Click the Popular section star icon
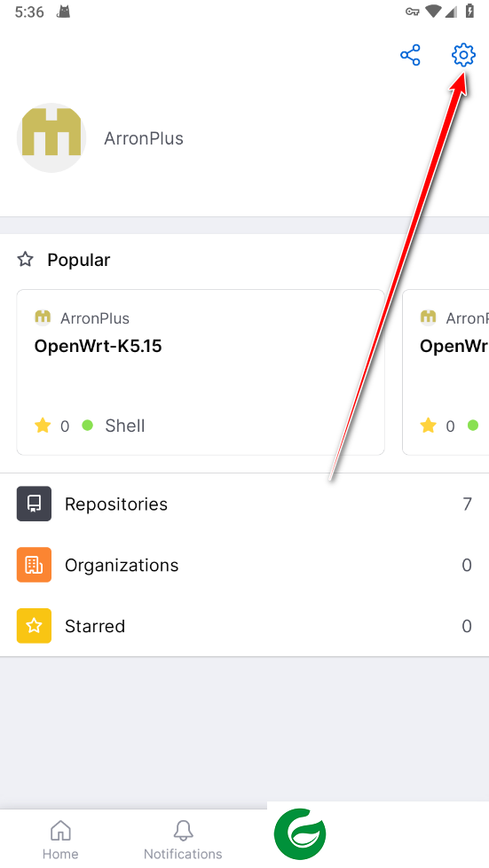This screenshot has width=489, height=868. (26, 259)
